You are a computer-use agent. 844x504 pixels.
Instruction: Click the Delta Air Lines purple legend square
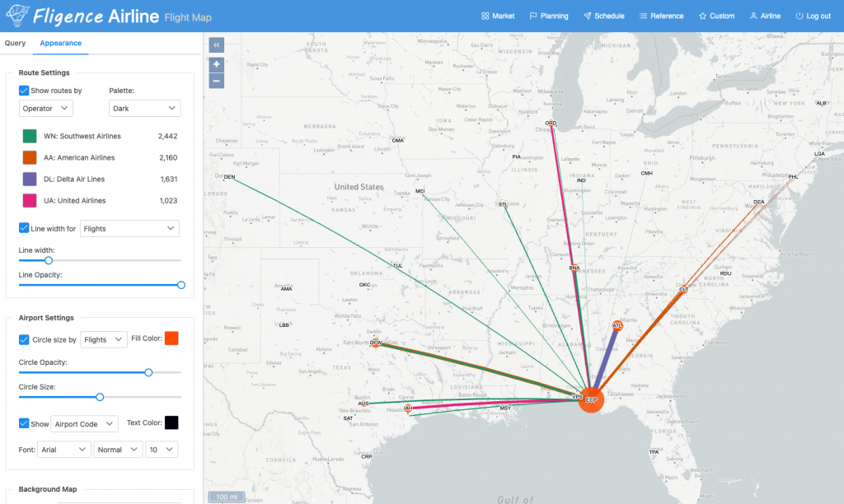(x=30, y=179)
